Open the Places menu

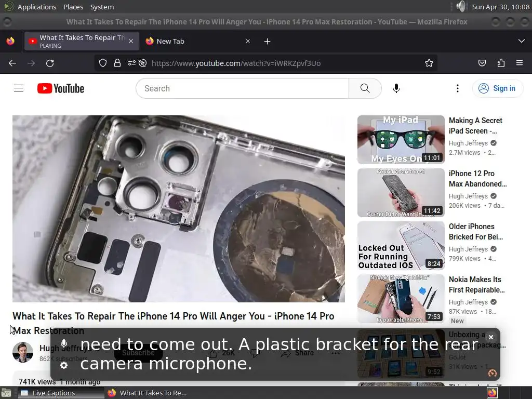tap(73, 7)
